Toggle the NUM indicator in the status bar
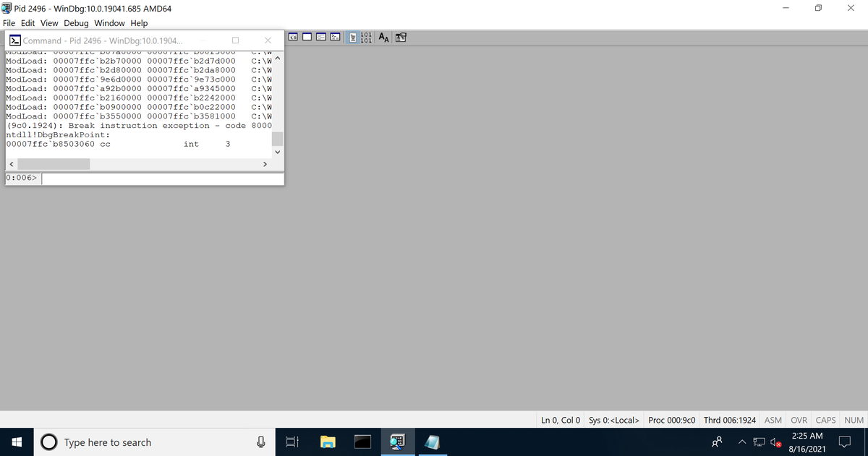The width and height of the screenshot is (868, 456). [854, 420]
